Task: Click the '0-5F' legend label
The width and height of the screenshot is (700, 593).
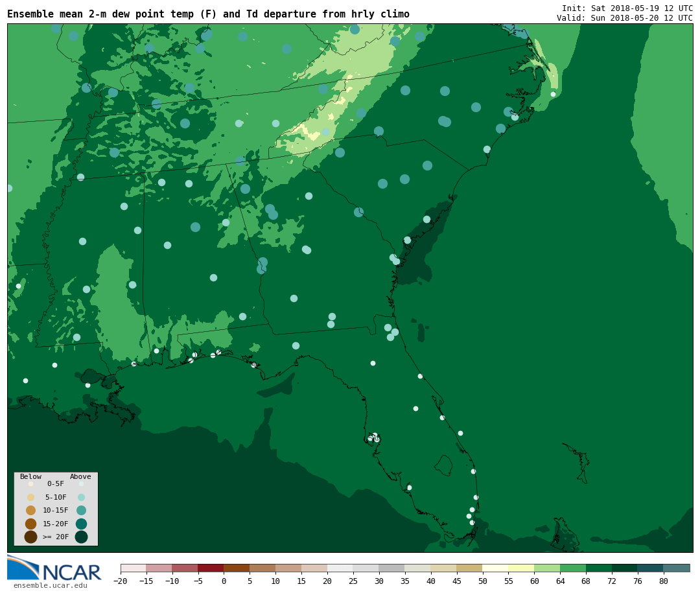Action: 56,483
